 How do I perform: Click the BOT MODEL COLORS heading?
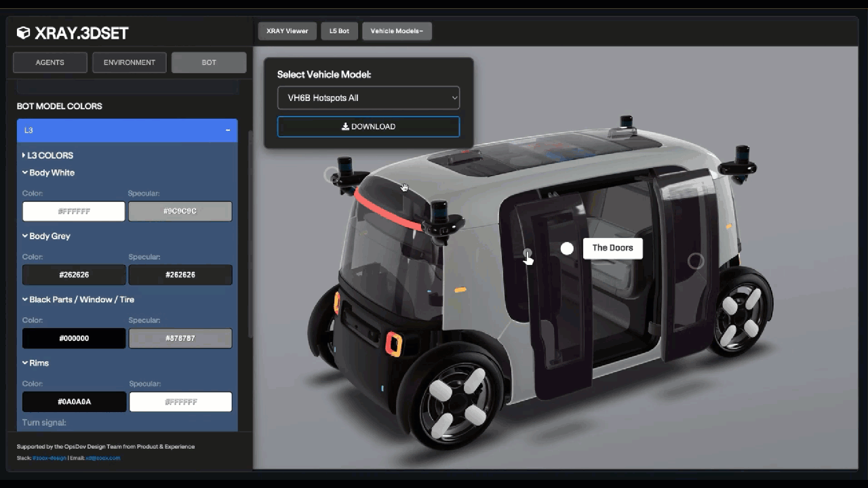[x=60, y=106]
